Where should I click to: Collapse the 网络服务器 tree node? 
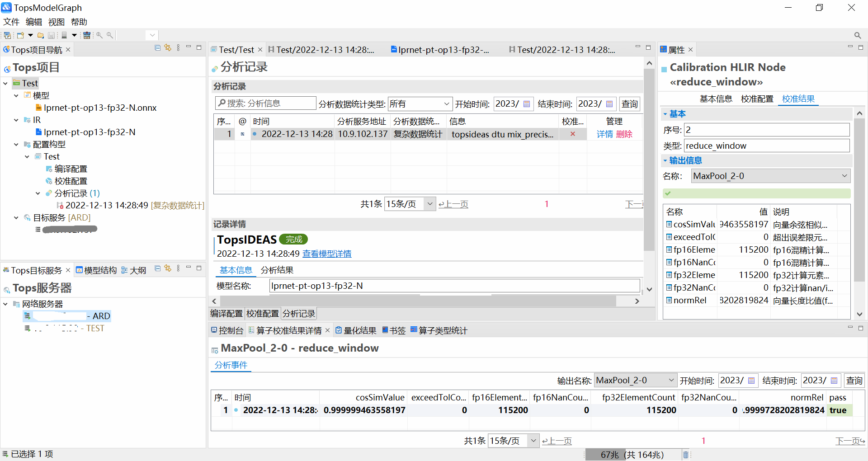click(5, 304)
